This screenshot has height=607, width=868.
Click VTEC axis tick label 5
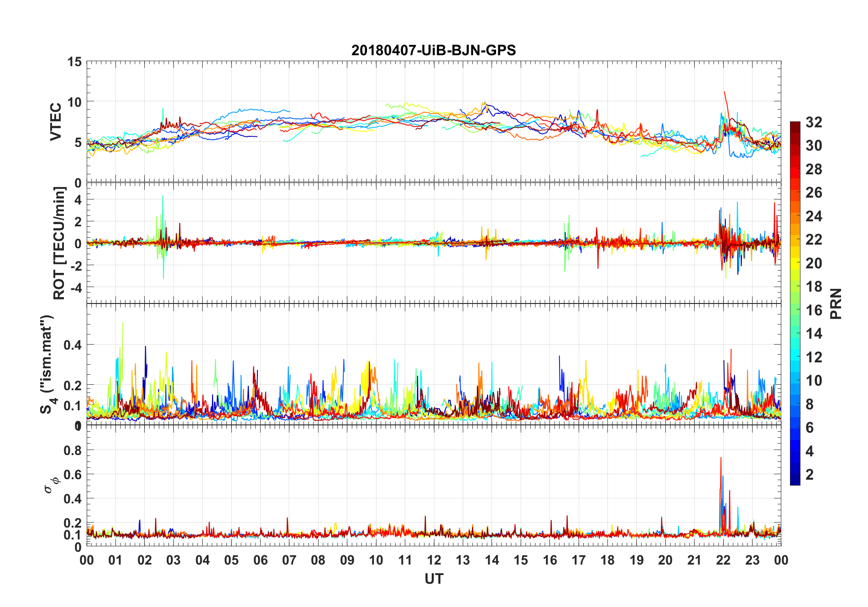78,142
